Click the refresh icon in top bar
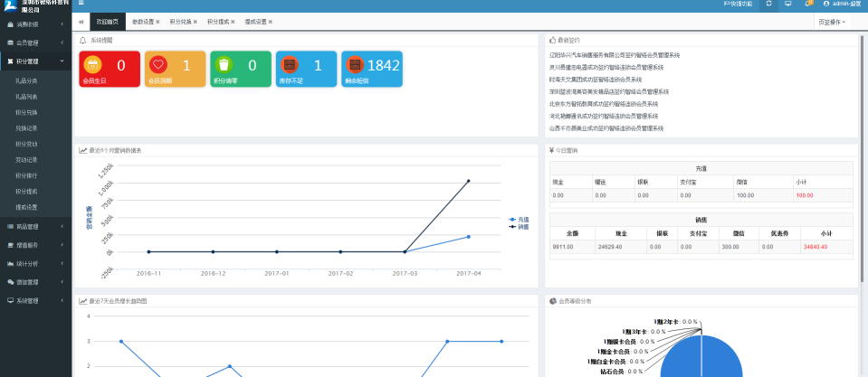Image resolution: width=868 pixels, height=377 pixels. tap(768, 5)
